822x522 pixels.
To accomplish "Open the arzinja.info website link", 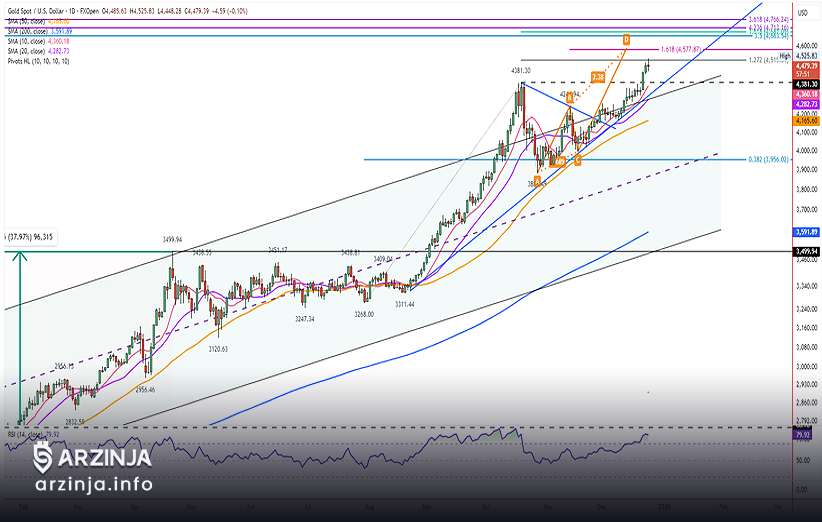I will click(93, 484).
